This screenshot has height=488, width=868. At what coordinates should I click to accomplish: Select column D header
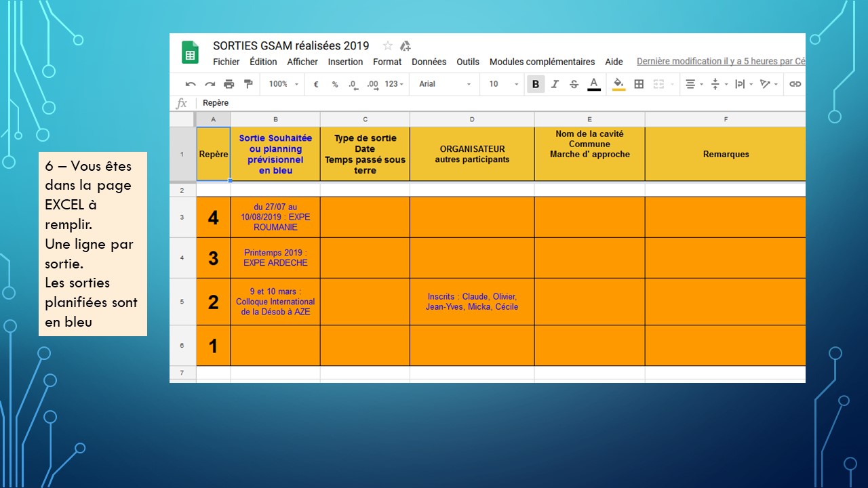pyautogui.click(x=472, y=119)
